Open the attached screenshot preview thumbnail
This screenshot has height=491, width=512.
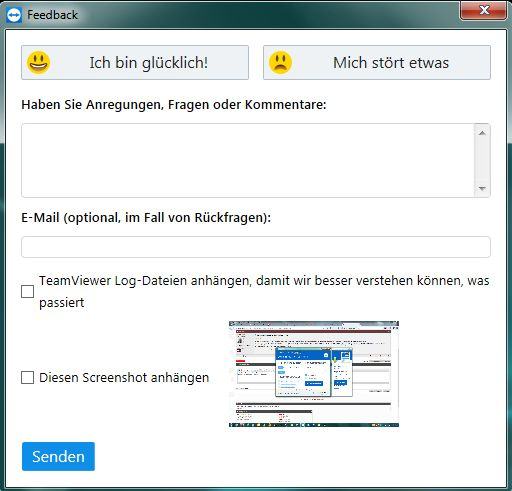(314, 374)
